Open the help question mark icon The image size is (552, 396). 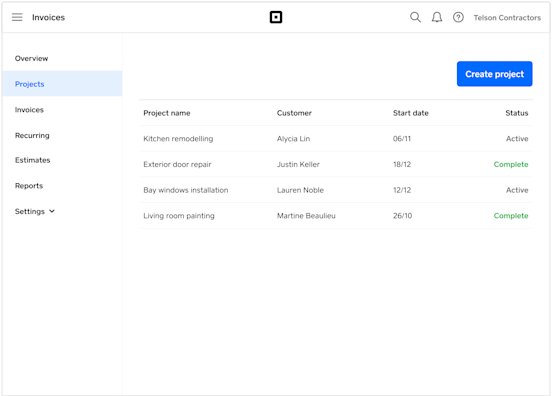pyautogui.click(x=458, y=17)
